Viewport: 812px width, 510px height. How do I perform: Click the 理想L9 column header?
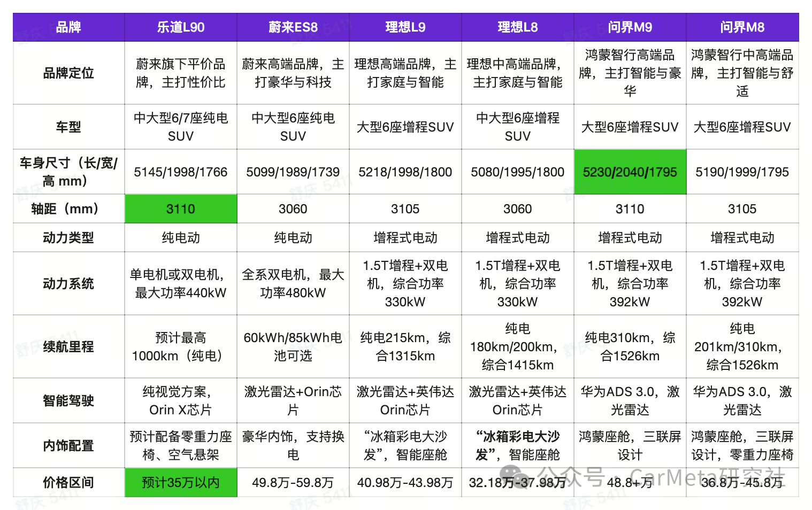tap(405, 27)
